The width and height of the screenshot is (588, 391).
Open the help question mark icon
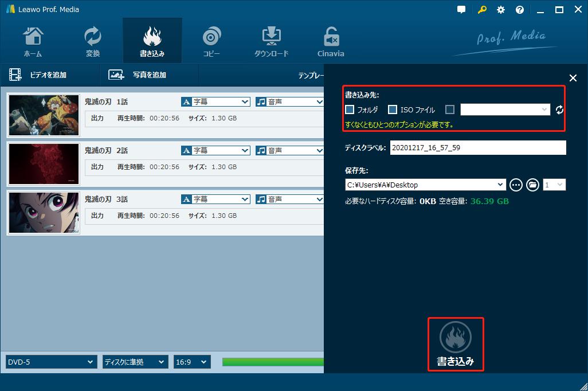pos(520,10)
